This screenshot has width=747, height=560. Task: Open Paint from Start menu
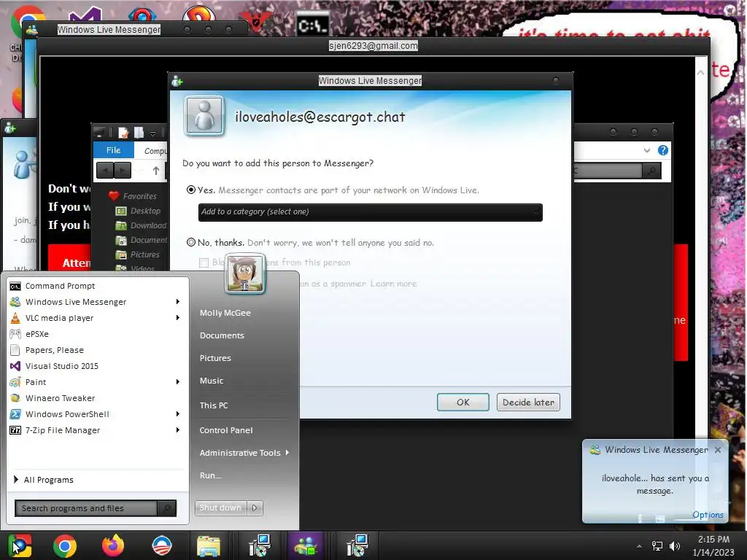pyautogui.click(x=36, y=382)
